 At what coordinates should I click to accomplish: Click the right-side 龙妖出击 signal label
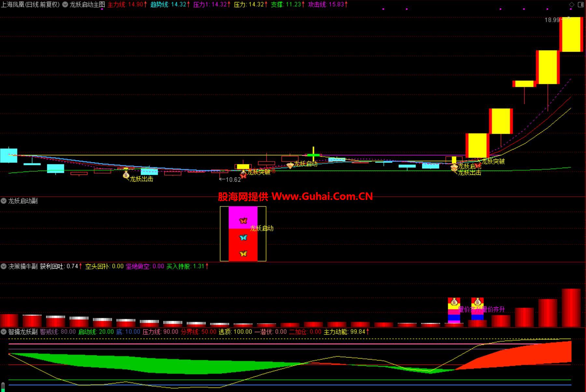470,173
